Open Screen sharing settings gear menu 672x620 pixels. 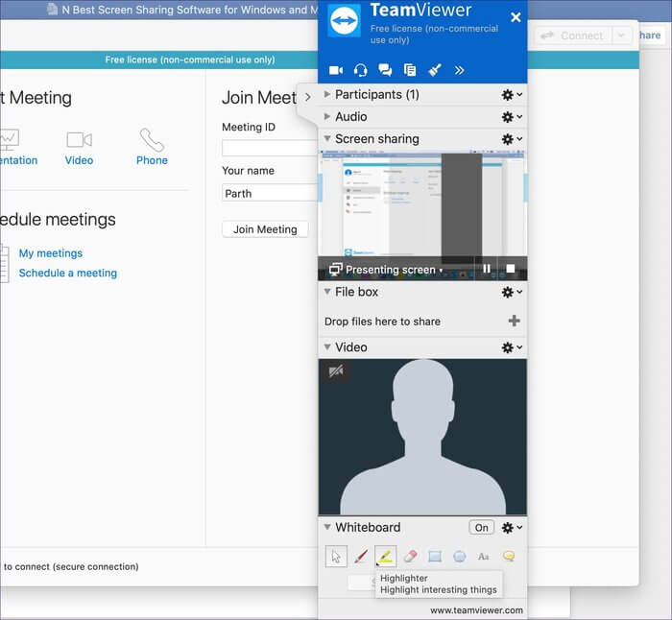pyautogui.click(x=512, y=139)
